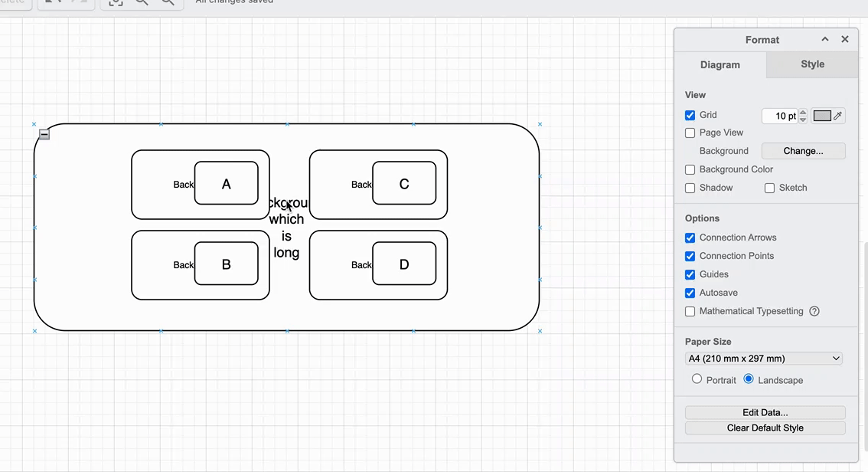Select the Diagram tab
The width and height of the screenshot is (868, 472).
pos(720,65)
